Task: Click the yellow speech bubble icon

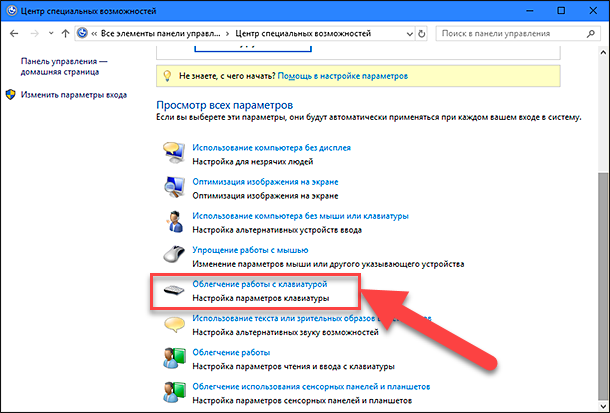Action: (174, 325)
